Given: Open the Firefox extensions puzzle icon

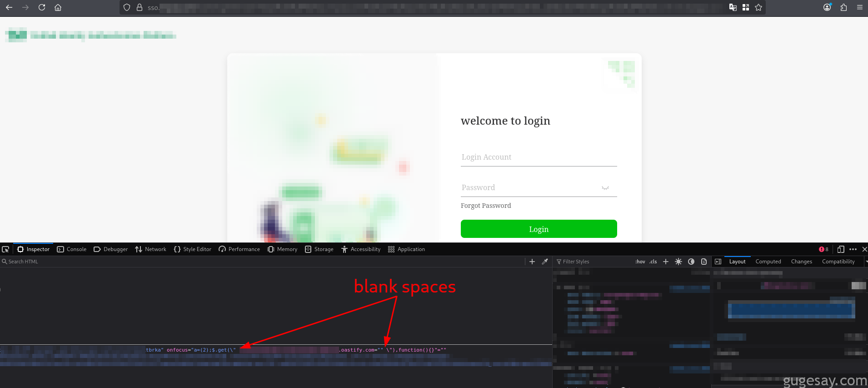Looking at the screenshot, I should [843, 7].
